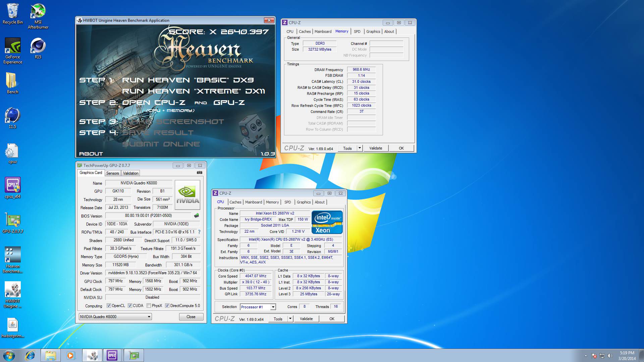Toggle the PhysX checkbox in GPU-Z
The height and width of the screenshot is (362, 644).
[149, 306]
